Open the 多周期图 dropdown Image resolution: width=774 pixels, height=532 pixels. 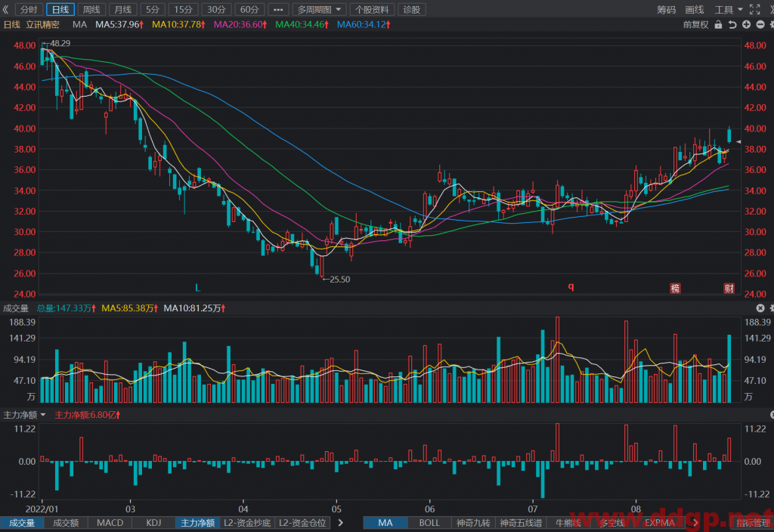[319, 9]
